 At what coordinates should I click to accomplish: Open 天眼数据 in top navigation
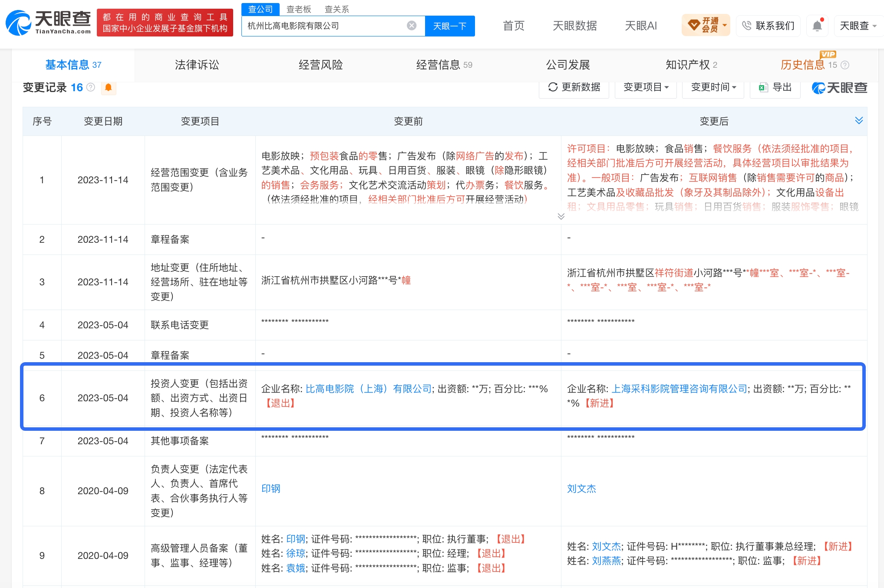tap(575, 26)
